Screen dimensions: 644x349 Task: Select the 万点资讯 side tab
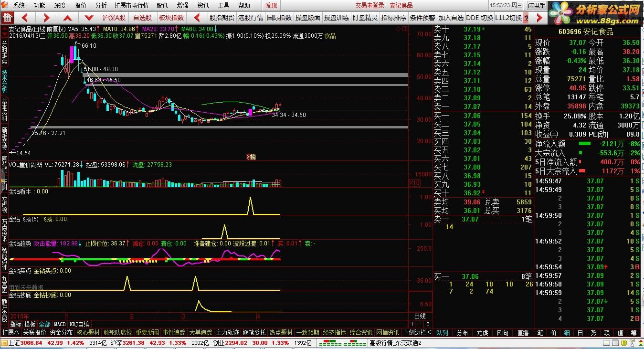[4, 230]
